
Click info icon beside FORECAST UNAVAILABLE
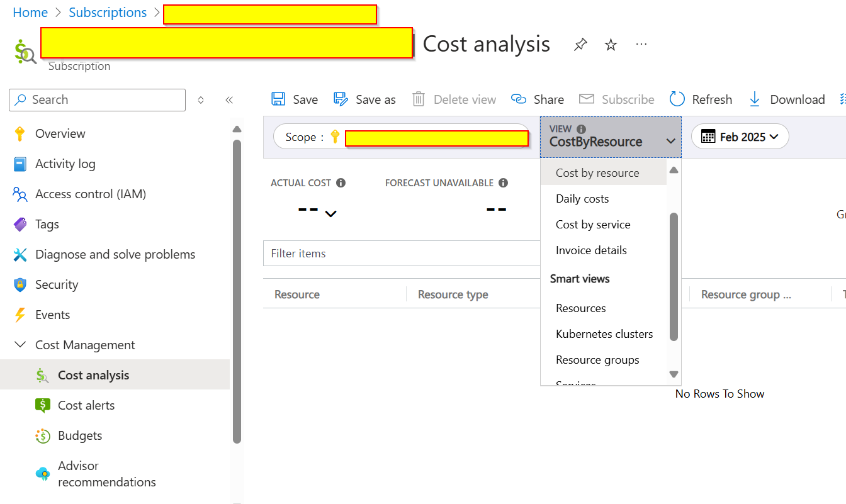503,183
